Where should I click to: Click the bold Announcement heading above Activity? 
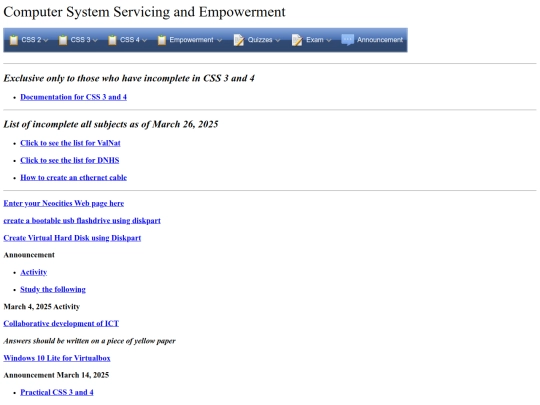click(29, 255)
